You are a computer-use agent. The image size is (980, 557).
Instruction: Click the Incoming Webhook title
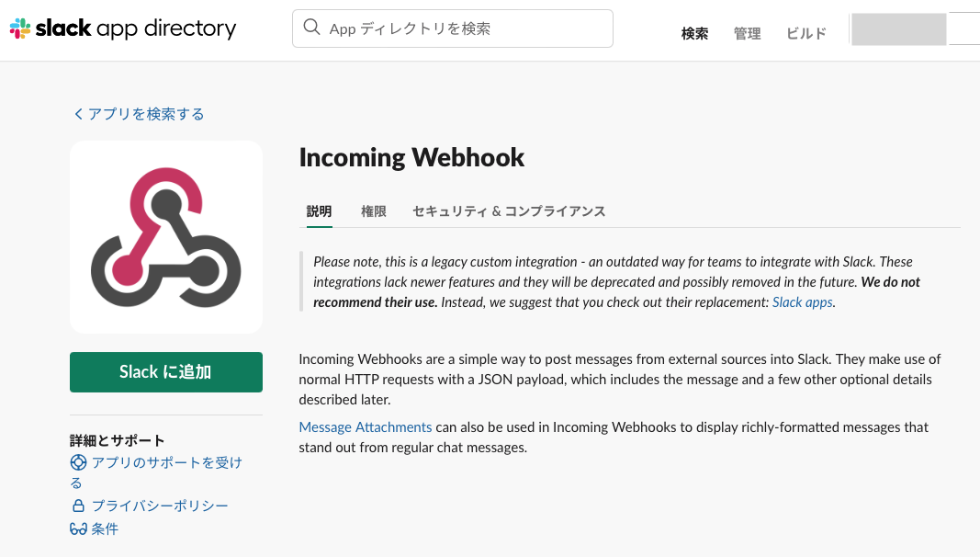tap(411, 157)
